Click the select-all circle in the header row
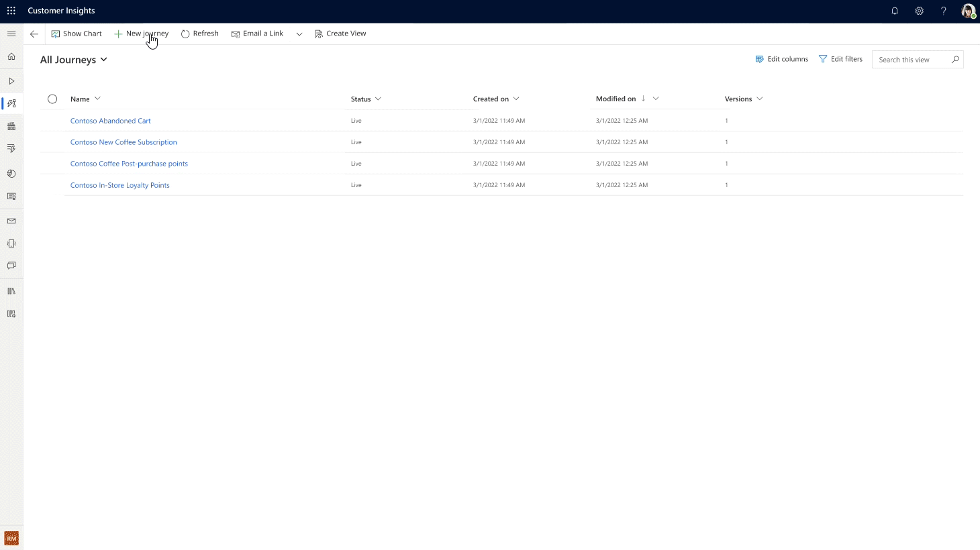 52,99
